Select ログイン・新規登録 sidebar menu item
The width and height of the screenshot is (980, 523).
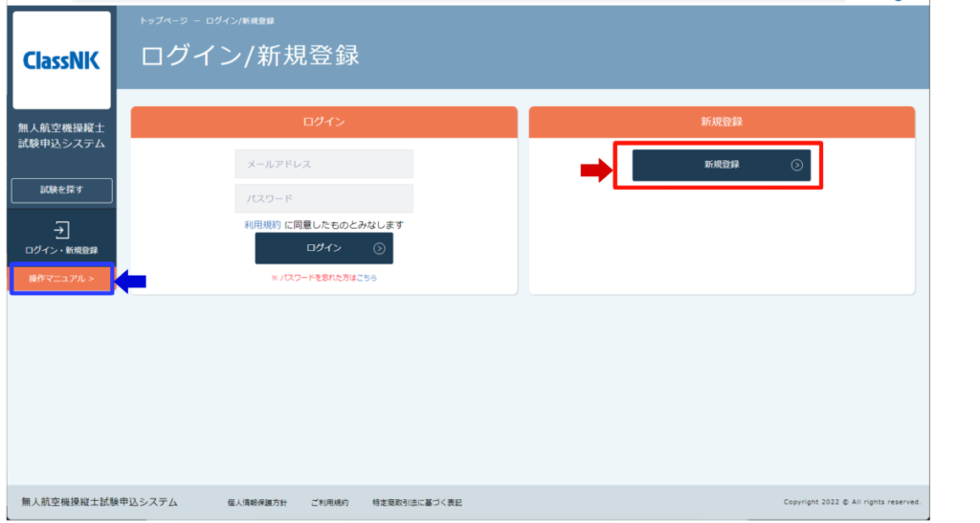(x=61, y=238)
